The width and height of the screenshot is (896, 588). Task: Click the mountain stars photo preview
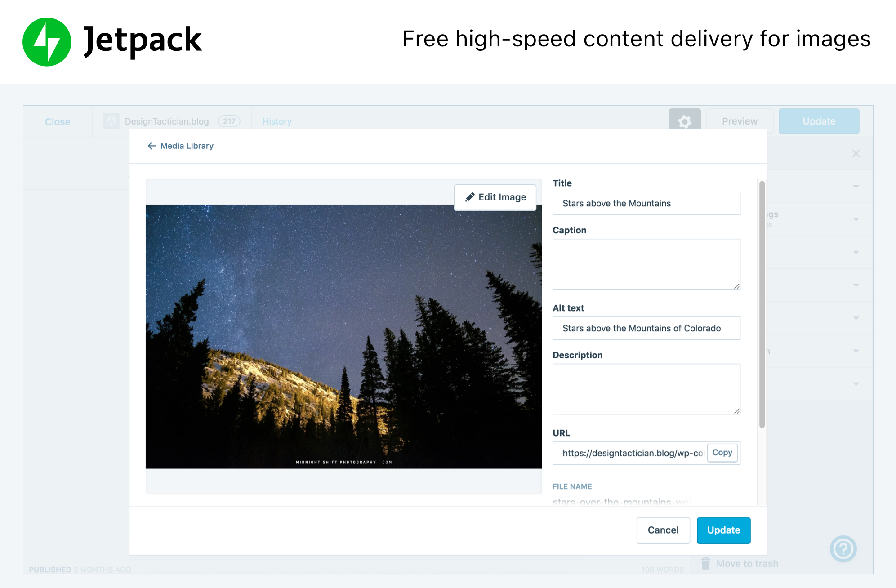pos(343,337)
